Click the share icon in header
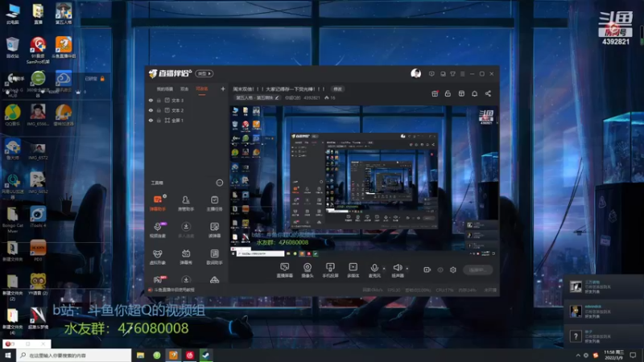Viewport: 644px width, 362px height. pyautogui.click(x=488, y=93)
